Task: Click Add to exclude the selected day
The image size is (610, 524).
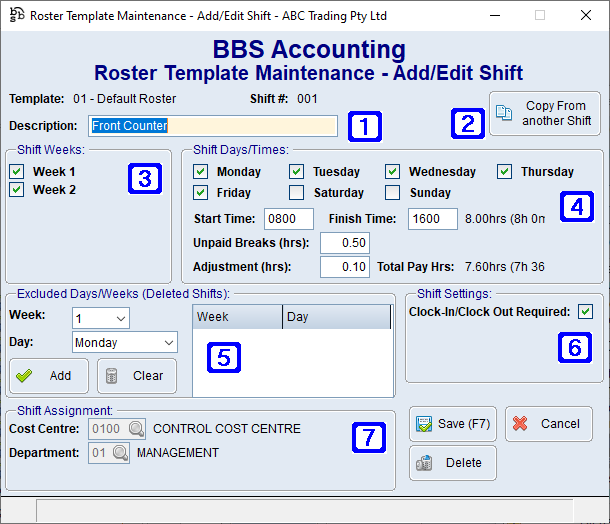Action: coord(49,376)
